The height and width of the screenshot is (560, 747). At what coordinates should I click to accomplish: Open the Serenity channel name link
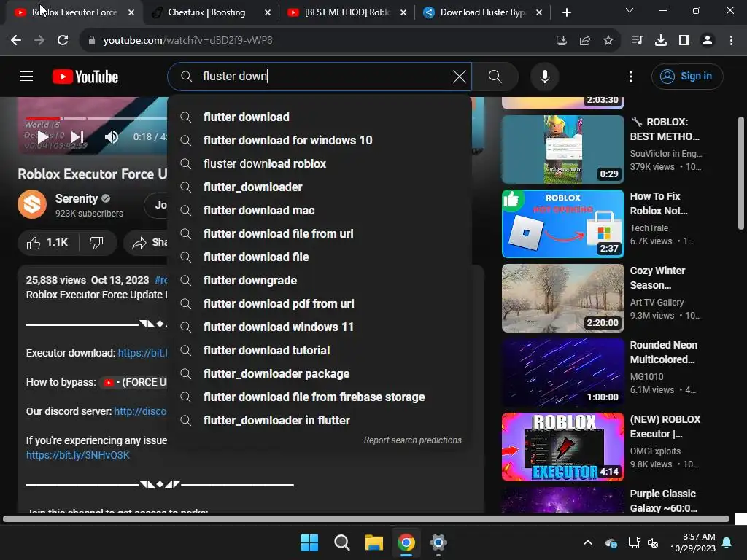click(76, 198)
